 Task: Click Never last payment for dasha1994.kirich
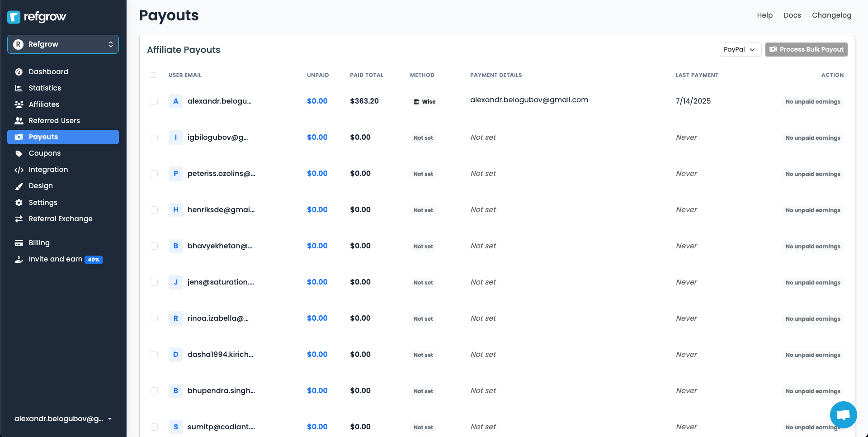tap(686, 355)
